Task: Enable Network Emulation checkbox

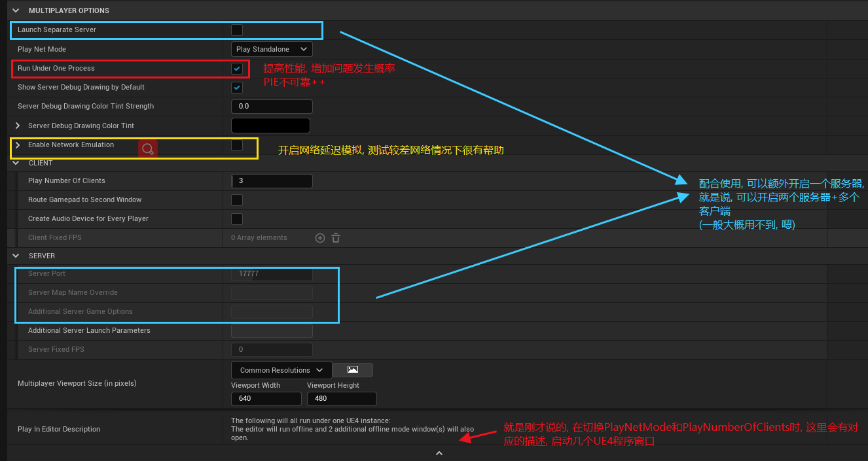Action: (236, 145)
